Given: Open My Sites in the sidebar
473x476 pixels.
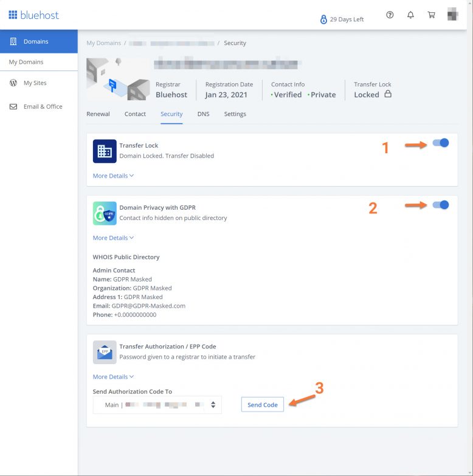Looking at the screenshot, I should [x=35, y=83].
